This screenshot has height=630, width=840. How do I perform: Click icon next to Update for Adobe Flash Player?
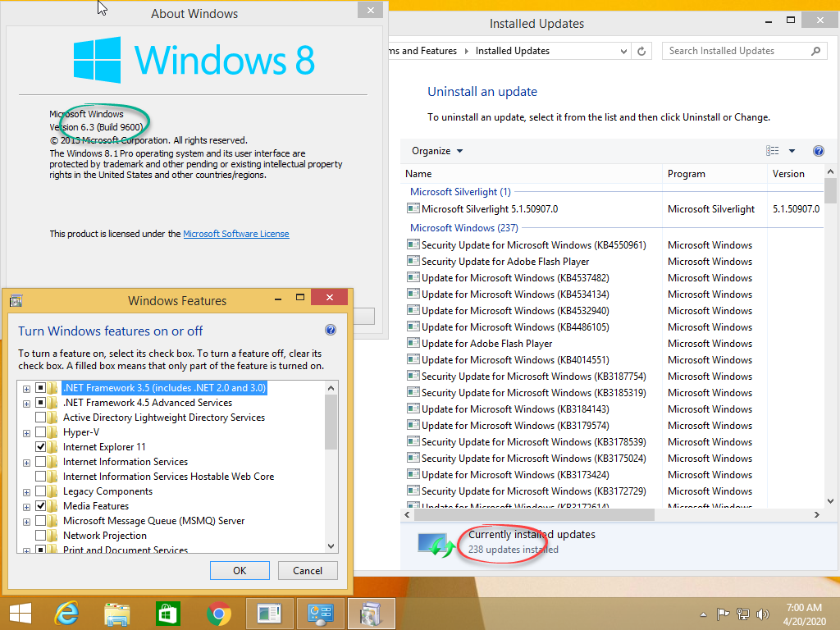tap(413, 343)
